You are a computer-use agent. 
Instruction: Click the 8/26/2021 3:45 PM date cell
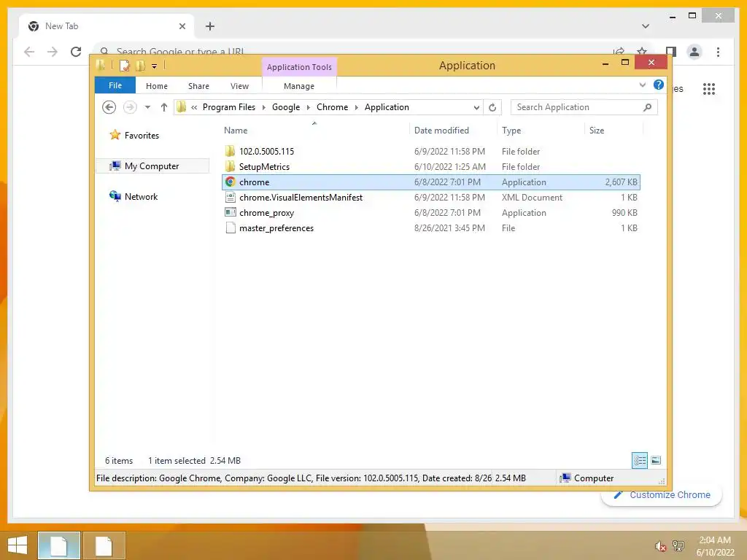tap(449, 228)
